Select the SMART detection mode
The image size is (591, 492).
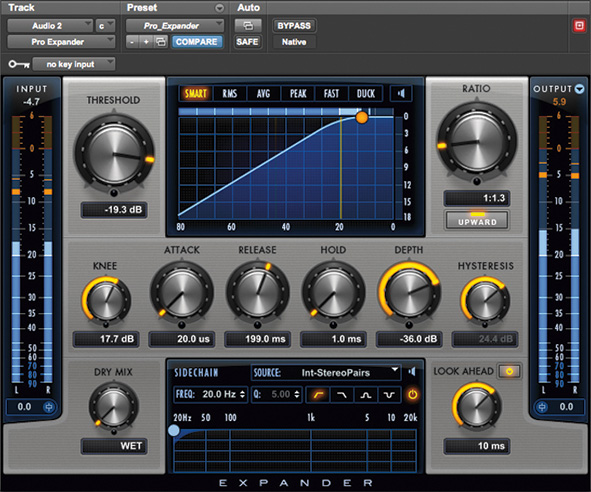[196, 93]
